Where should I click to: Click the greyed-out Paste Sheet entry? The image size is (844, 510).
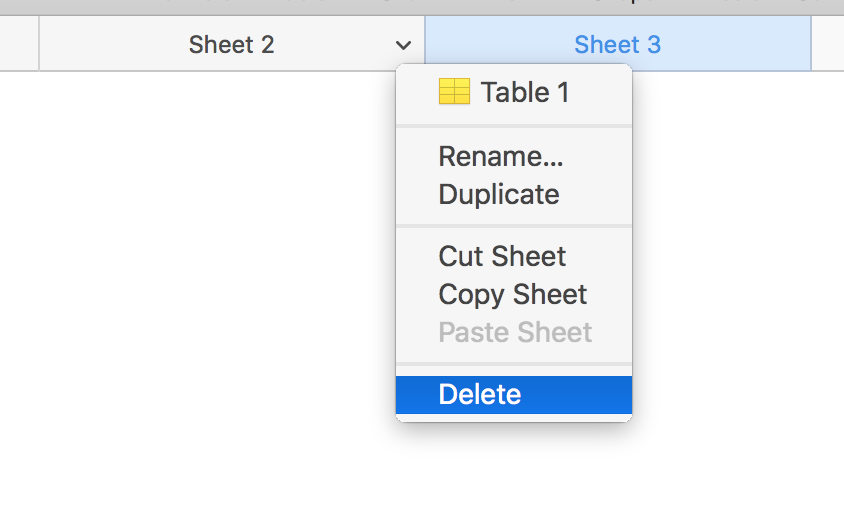(x=515, y=333)
